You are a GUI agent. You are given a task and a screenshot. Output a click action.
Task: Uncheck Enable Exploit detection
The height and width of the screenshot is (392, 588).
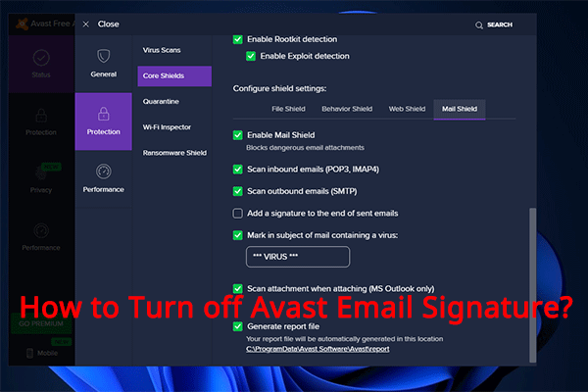[x=251, y=56]
